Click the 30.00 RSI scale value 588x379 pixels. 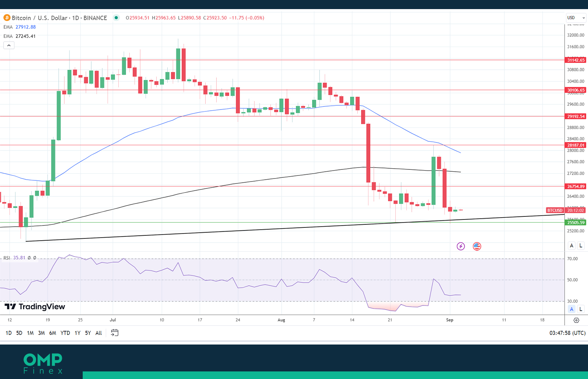572,301
